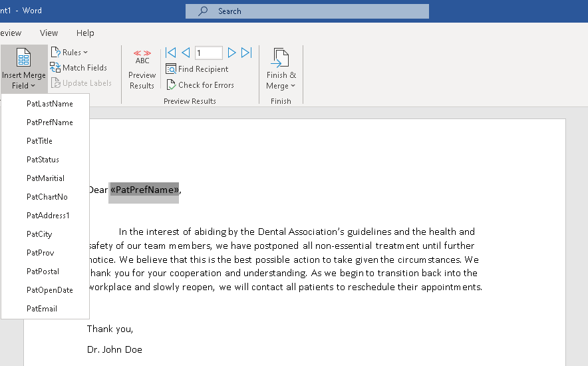This screenshot has width=588, height=366.
Task: Pick PatCity from the field list
Action: (39, 234)
